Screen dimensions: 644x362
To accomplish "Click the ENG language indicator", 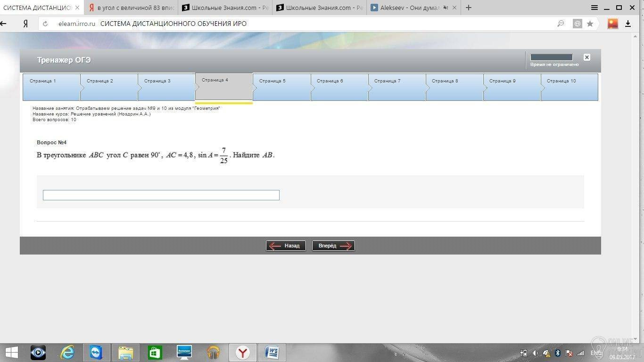I will pyautogui.click(x=596, y=353).
